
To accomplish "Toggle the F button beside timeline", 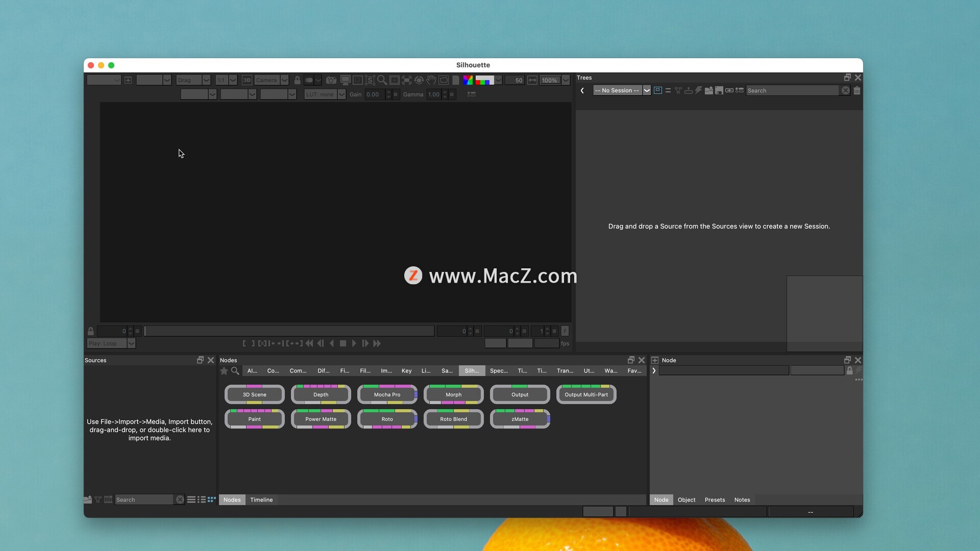I will point(565,331).
